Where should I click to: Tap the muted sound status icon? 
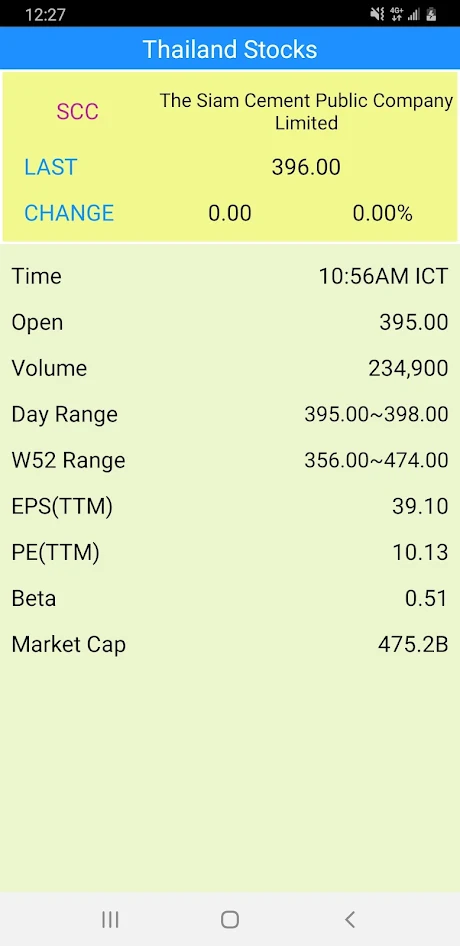[x=377, y=14]
